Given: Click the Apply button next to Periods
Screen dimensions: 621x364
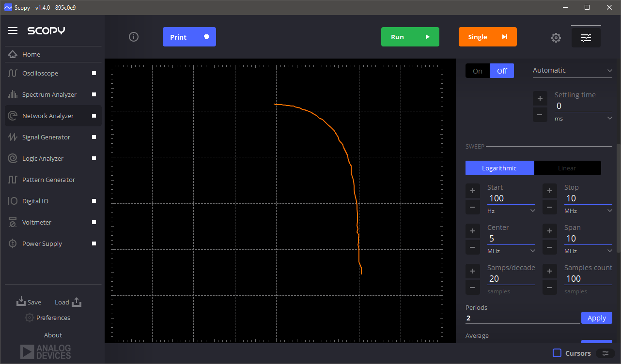Looking at the screenshot, I should (x=596, y=318).
